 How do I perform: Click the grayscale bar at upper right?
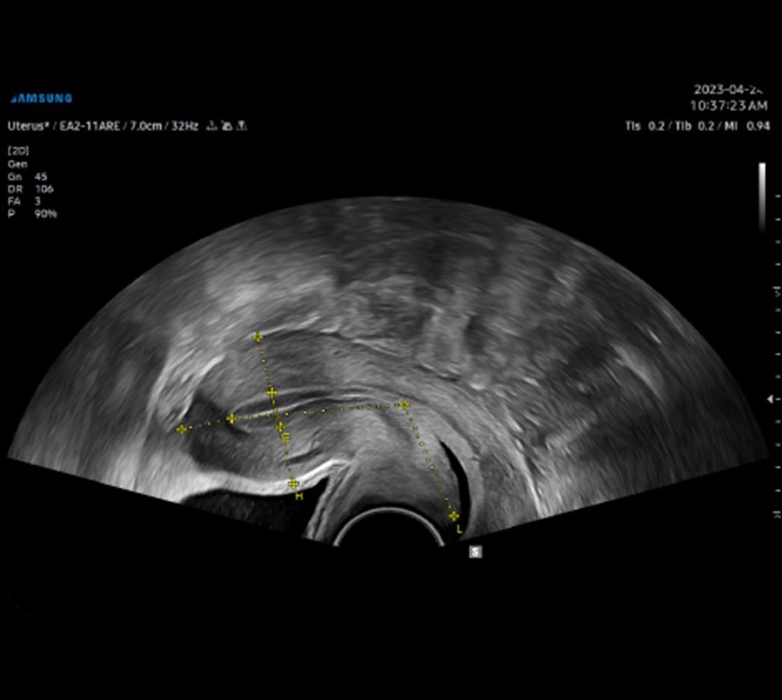click(x=762, y=197)
